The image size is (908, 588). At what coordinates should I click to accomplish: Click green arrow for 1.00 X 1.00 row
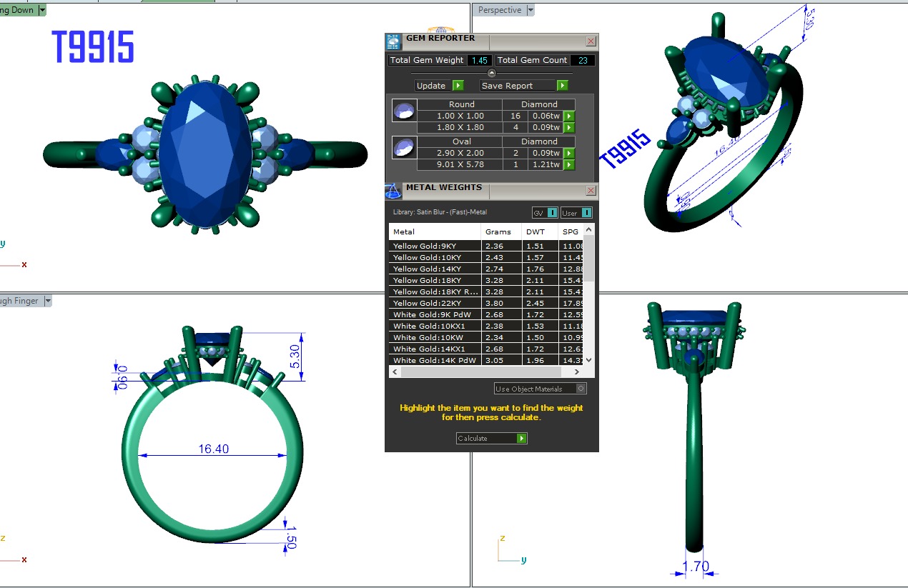pyautogui.click(x=569, y=116)
